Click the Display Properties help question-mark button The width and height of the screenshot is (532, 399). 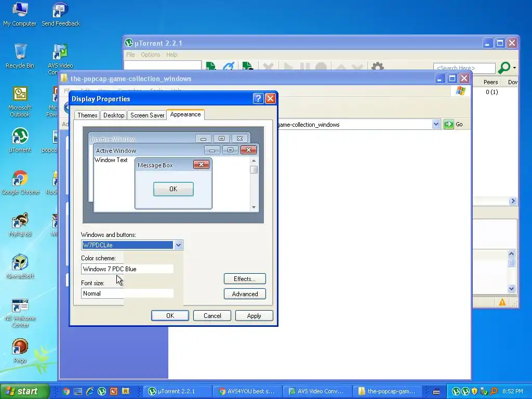(x=258, y=98)
